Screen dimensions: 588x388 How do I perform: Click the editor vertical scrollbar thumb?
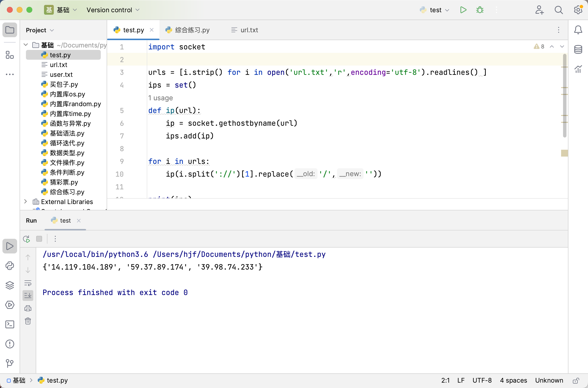[565, 95]
